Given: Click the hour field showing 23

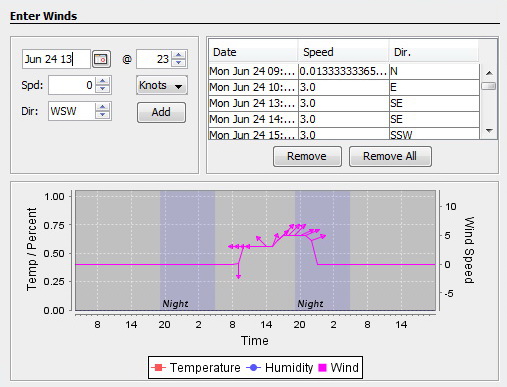Looking at the screenshot, I should [x=154, y=59].
